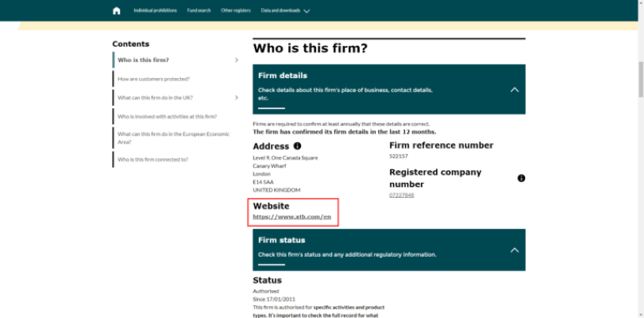The width and height of the screenshot is (644, 318).
Task: Collapse the Firm details section using its chevron
Action: click(514, 89)
